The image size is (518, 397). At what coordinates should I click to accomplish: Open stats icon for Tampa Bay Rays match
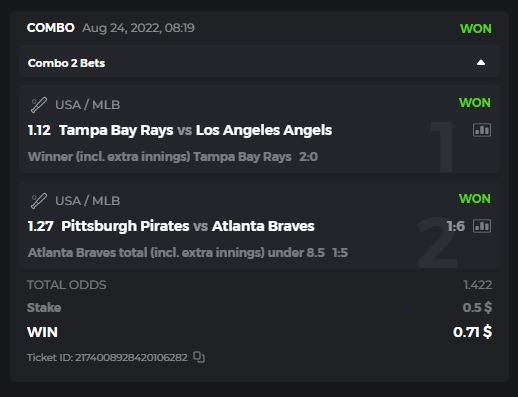[482, 130]
